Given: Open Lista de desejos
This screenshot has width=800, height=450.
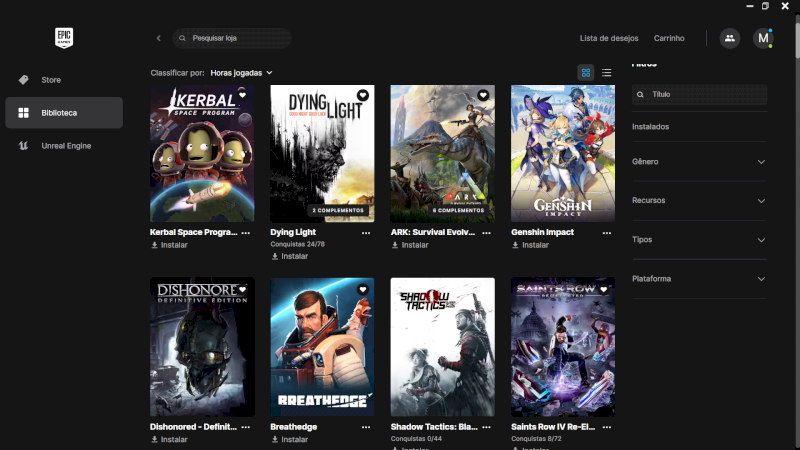Looking at the screenshot, I should (609, 38).
